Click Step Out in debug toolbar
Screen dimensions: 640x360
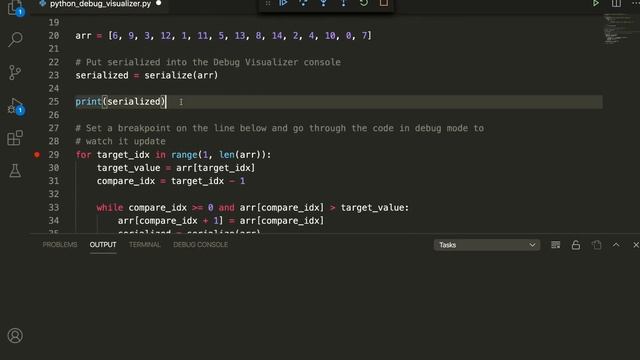click(x=343, y=3)
